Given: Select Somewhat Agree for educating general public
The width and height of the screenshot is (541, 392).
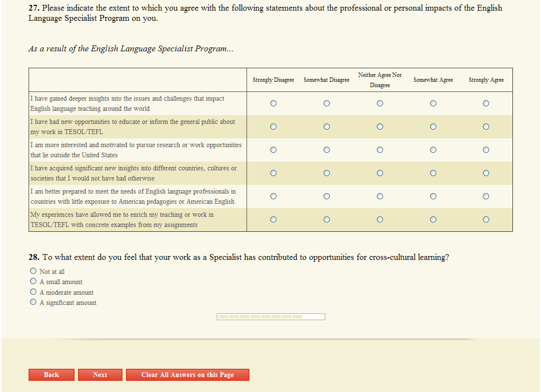Looking at the screenshot, I should [x=433, y=127].
